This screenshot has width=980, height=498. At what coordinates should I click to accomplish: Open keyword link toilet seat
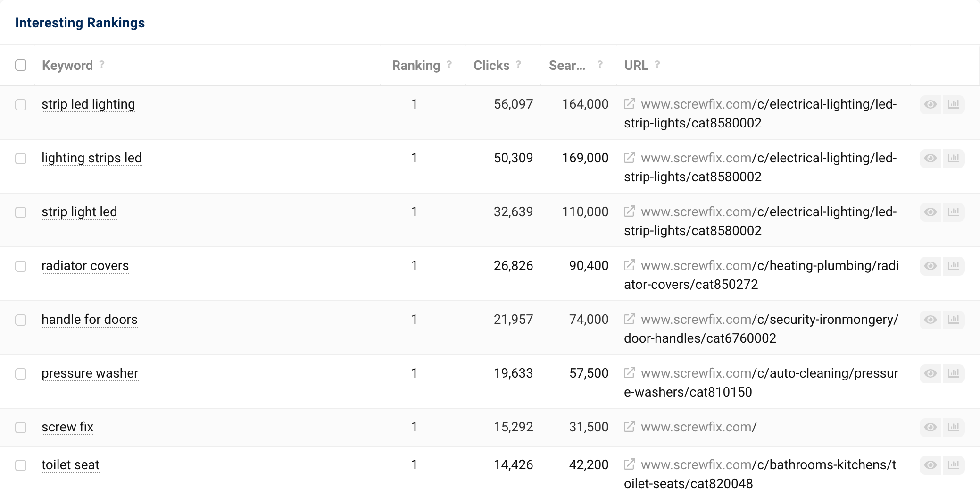tap(70, 465)
